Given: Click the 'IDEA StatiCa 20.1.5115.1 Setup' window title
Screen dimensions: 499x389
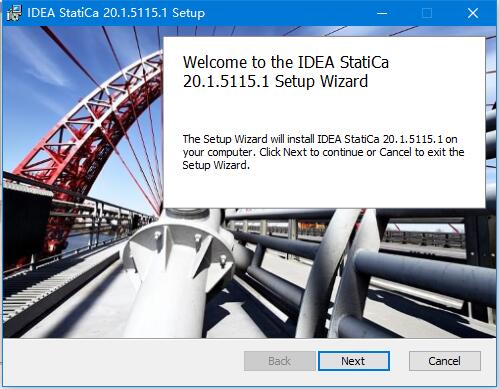Looking at the screenshot, I should tap(116, 13).
